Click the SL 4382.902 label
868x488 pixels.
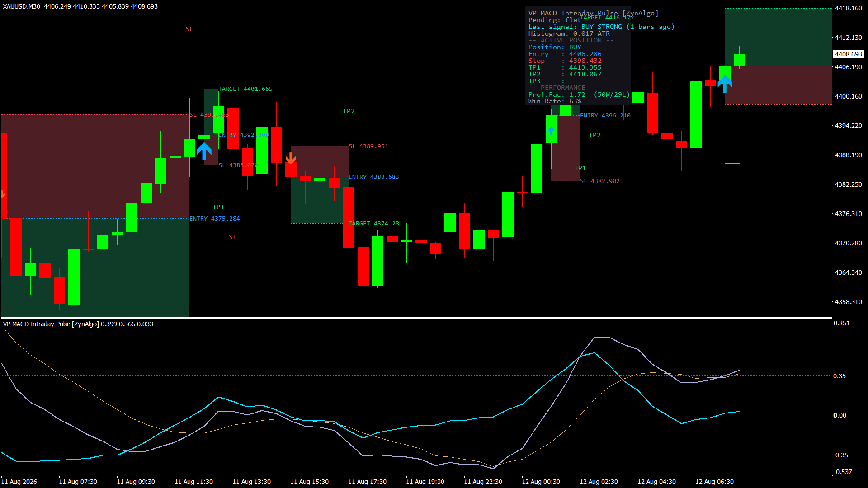click(600, 181)
